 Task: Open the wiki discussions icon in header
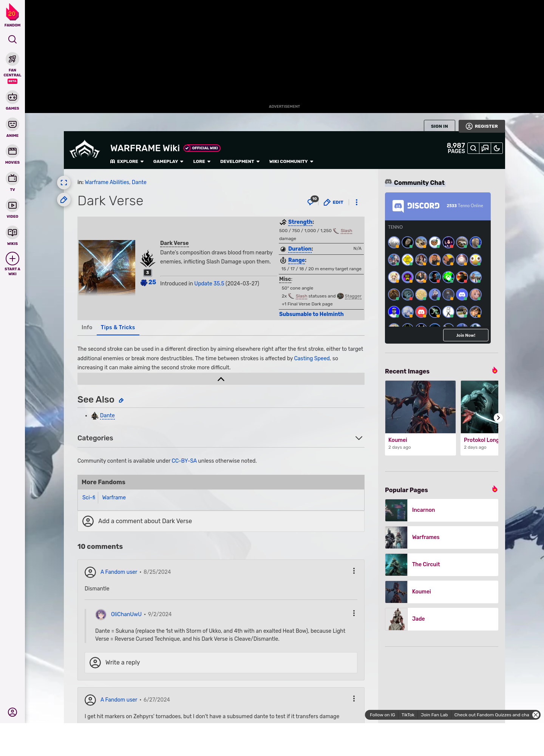(x=485, y=148)
